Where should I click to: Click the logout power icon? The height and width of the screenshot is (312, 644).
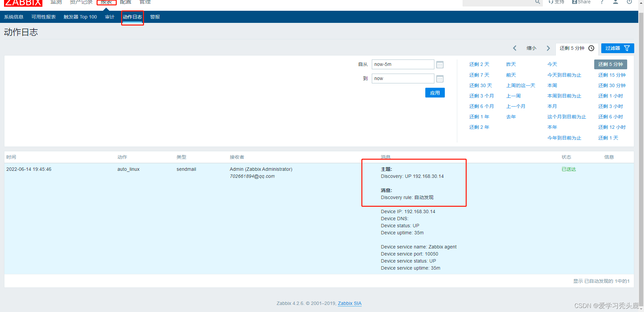[x=629, y=2]
